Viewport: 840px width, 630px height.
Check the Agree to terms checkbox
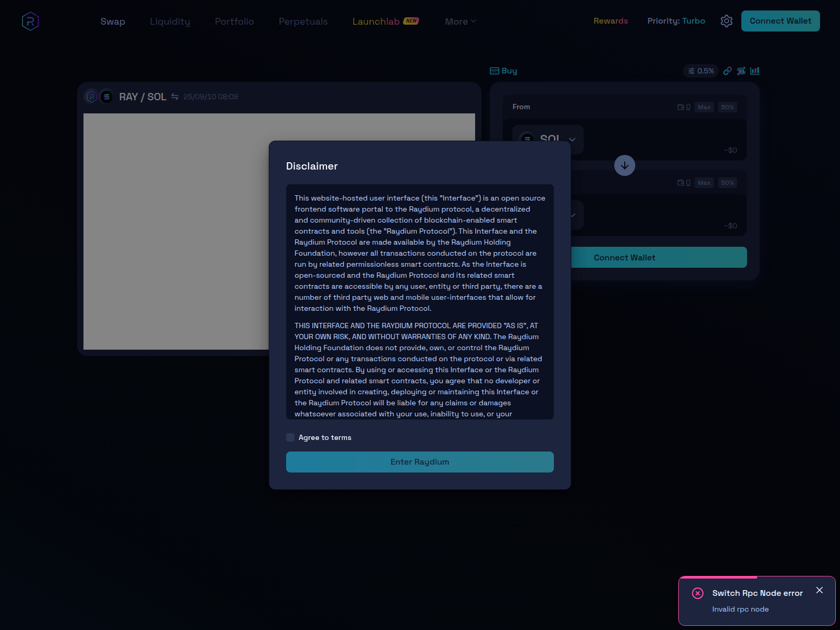(x=290, y=437)
